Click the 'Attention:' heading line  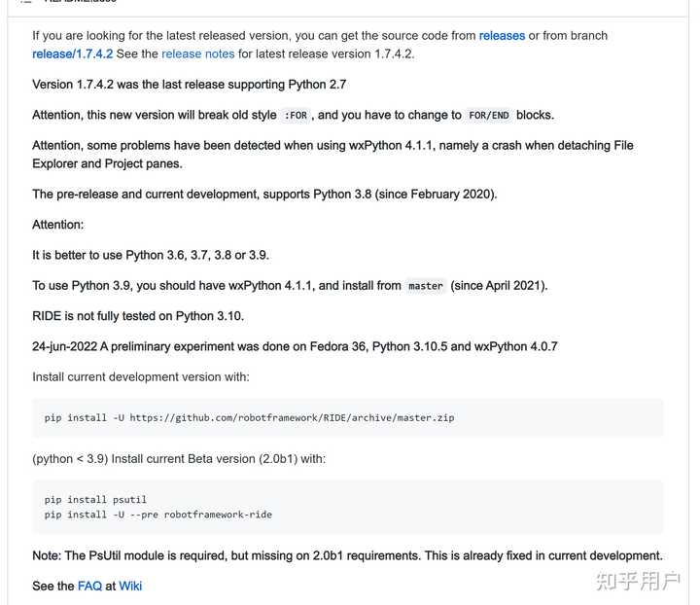pyautogui.click(x=58, y=225)
